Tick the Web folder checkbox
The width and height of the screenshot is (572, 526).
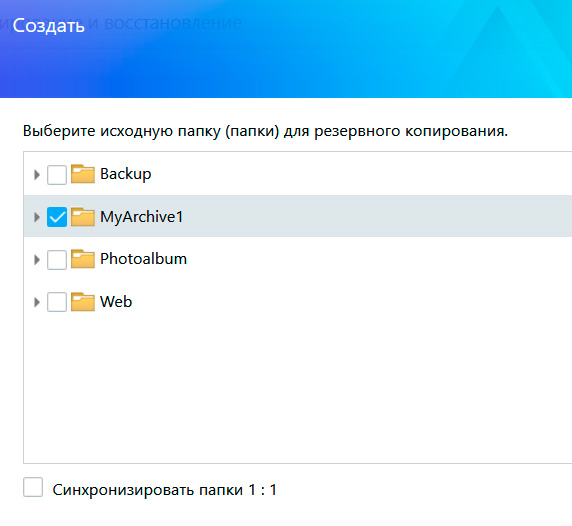57,302
